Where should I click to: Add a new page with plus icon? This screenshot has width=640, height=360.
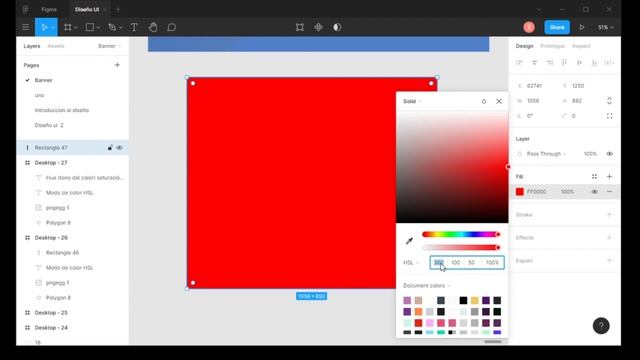[117, 65]
